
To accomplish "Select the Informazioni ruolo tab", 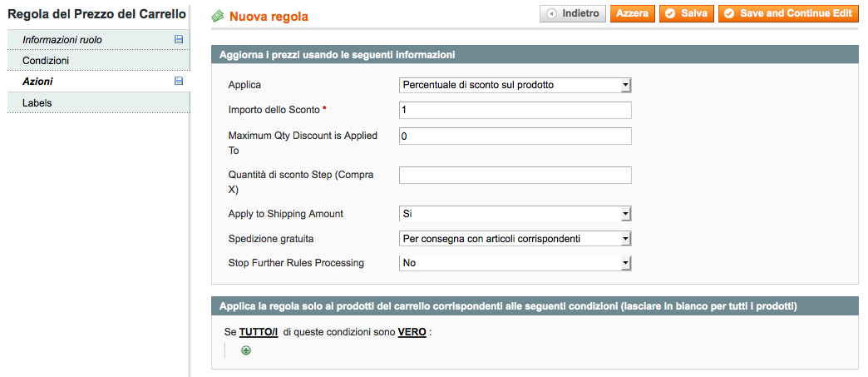I will 62,40.
